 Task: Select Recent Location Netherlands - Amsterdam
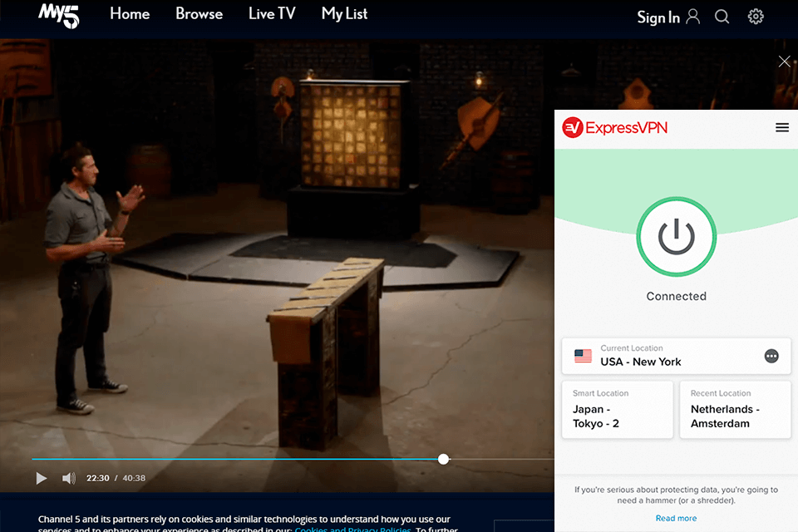tap(735, 409)
